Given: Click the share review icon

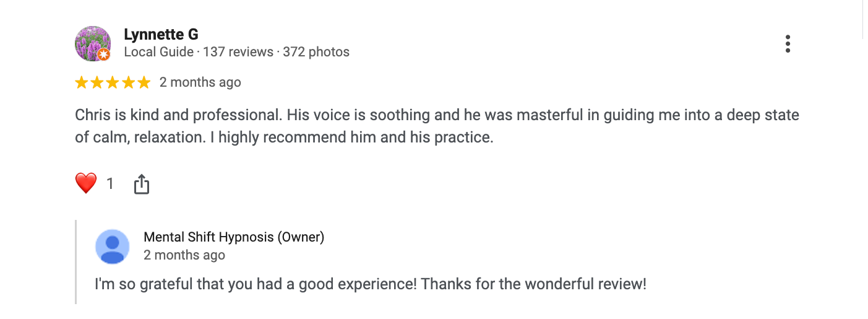Looking at the screenshot, I should [x=142, y=184].
